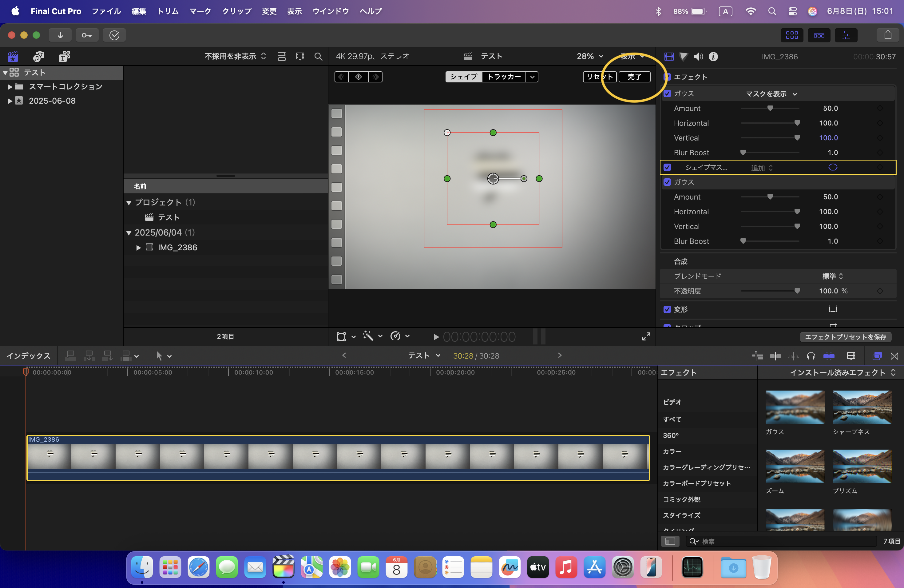Open the Titles and Generators sidebar
This screenshot has height=588, width=904.
click(x=64, y=57)
